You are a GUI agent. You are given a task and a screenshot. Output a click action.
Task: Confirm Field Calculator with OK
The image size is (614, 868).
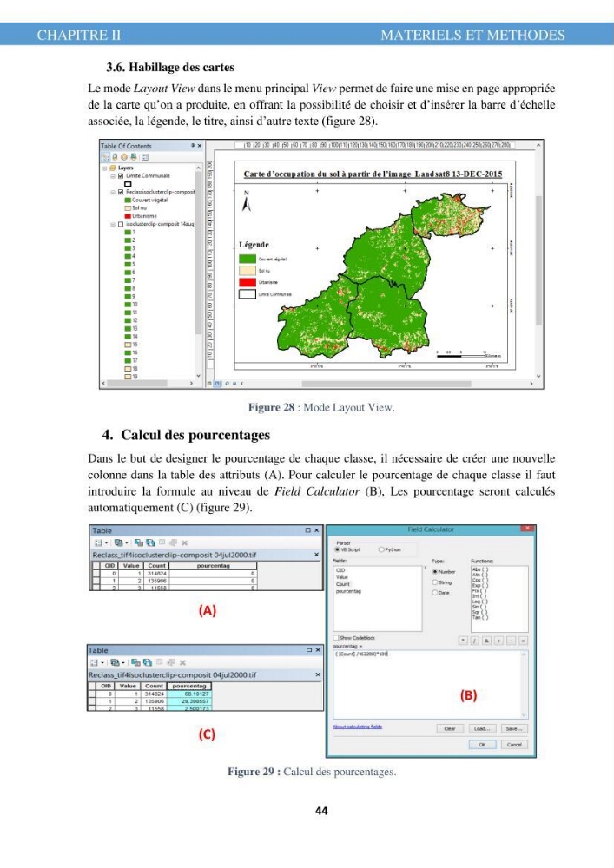click(x=482, y=745)
